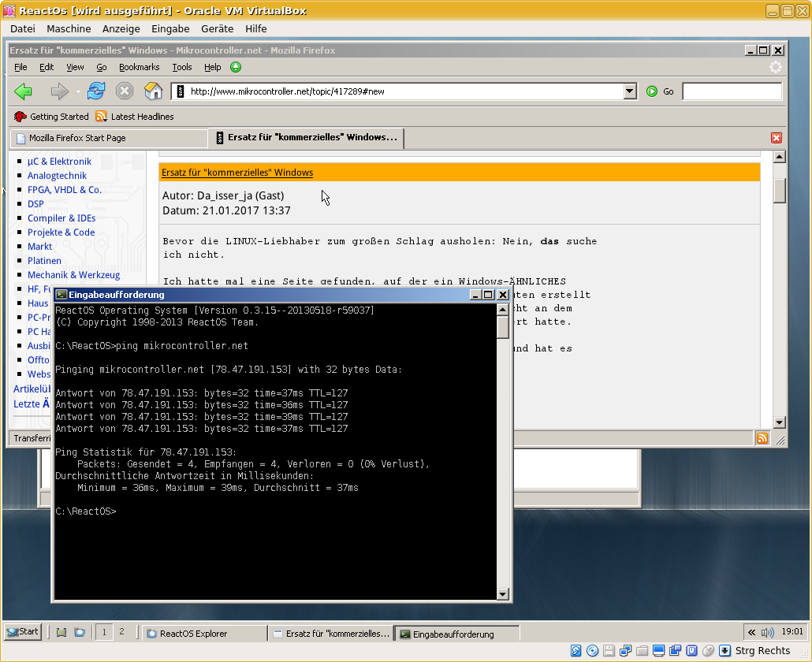The width and height of the screenshot is (812, 662).
Task: Click the VirtualBox display monitor icon
Action: point(659,651)
